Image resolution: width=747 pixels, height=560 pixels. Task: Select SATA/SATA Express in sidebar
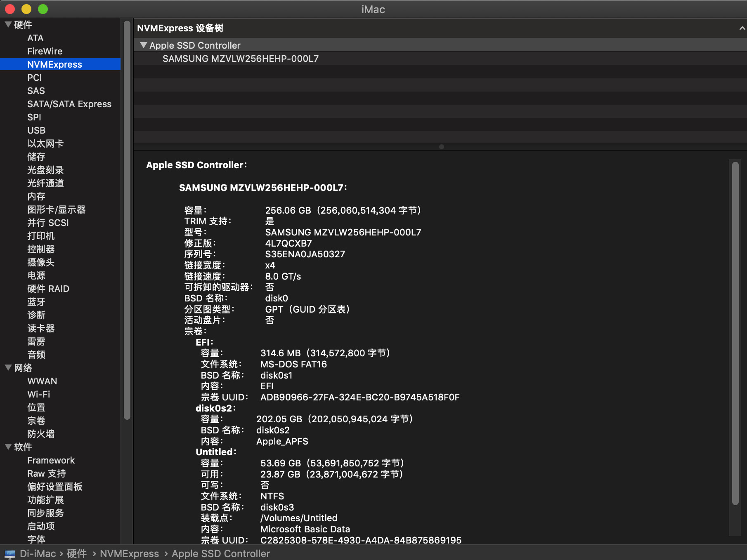click(69, 104)
